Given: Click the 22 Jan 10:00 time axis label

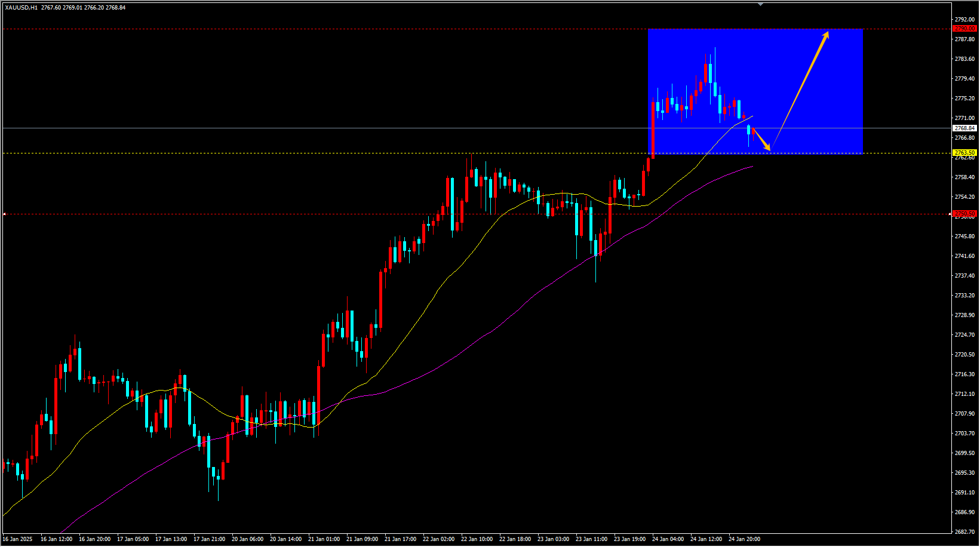Looking at the screenshot, I should 477,539.
